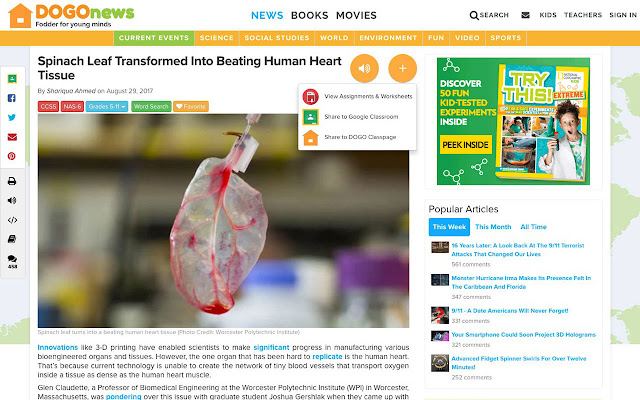Toggle the Favorite heart button
This screenshot has width=640, height=400.
click(191, 107)
